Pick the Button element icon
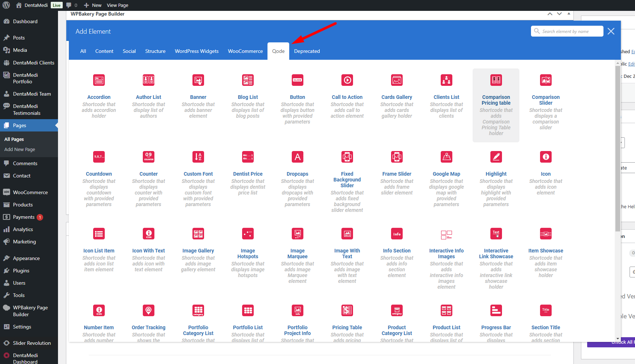 [298, 80]
